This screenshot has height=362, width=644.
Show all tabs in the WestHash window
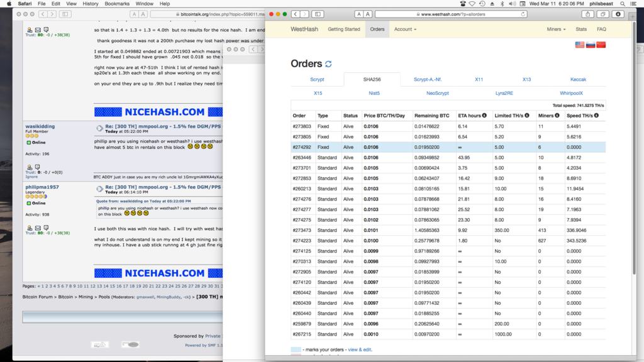[x=603, y=14]
